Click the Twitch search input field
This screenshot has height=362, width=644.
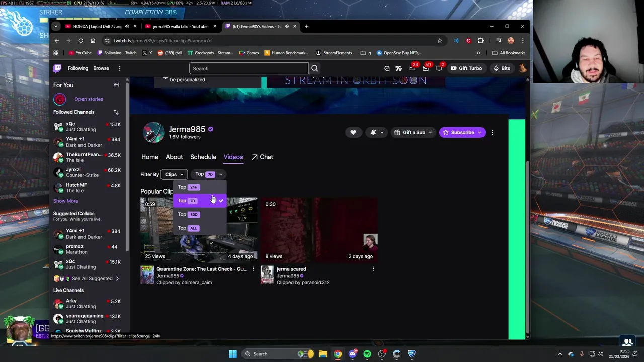point(249,68)
